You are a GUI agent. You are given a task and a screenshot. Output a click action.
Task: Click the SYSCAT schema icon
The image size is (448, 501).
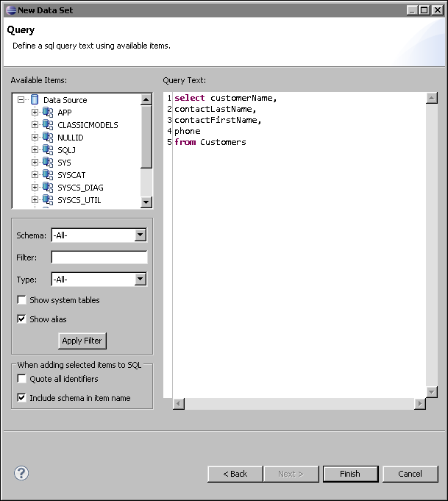48,175
